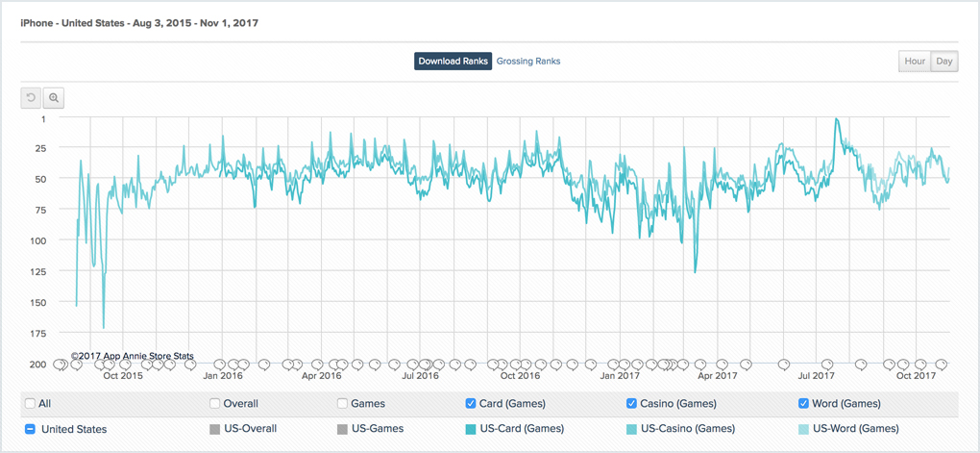
Task: Select the Day granularity button
Action: click(944, 62)
